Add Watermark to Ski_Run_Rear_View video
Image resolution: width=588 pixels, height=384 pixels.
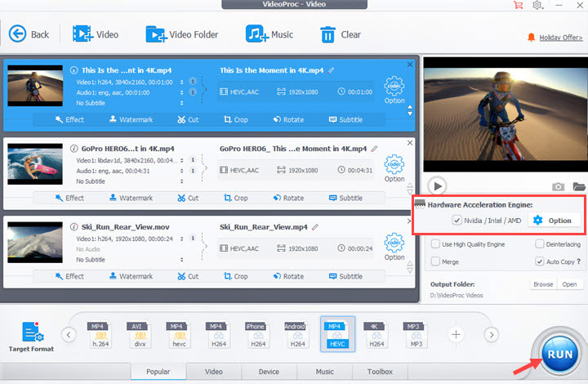click(131, 276)
